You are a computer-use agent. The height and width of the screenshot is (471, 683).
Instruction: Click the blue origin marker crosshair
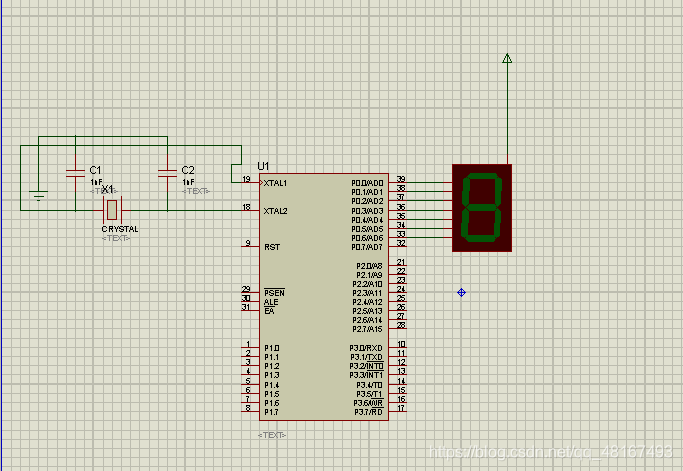[x=462, y=292]
